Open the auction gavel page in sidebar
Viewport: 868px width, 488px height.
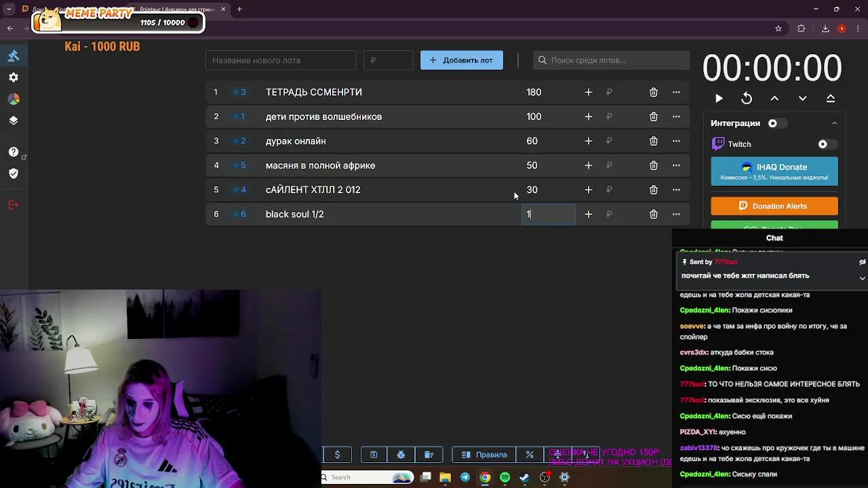tap(14, 56)
